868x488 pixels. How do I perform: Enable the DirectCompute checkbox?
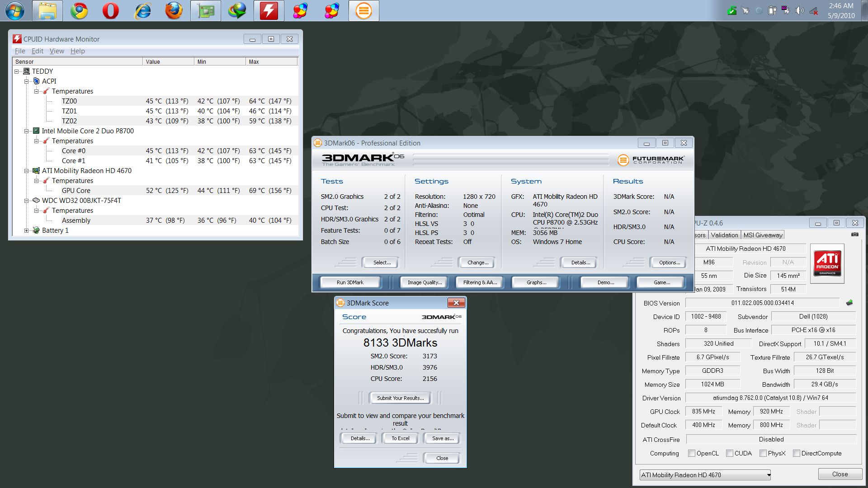click(x=797, y=453)
